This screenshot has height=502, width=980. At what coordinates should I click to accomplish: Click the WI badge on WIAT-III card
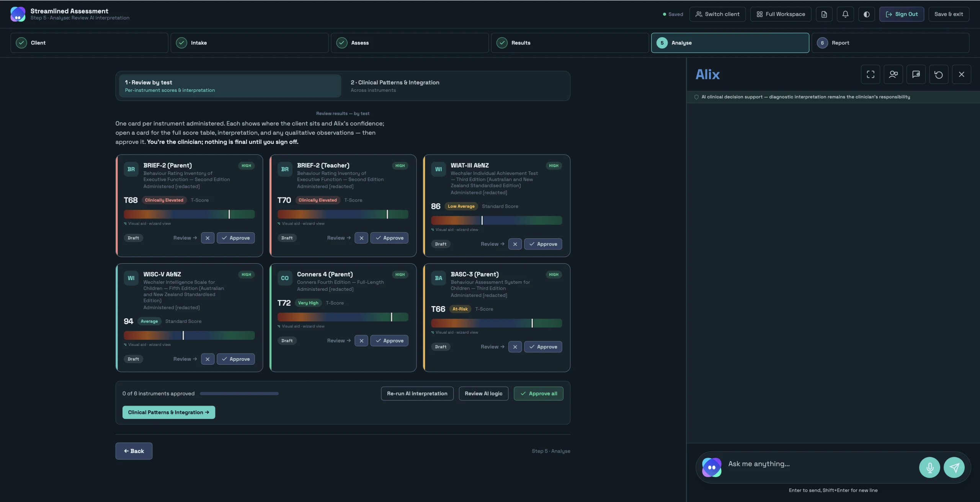point(439,169)
